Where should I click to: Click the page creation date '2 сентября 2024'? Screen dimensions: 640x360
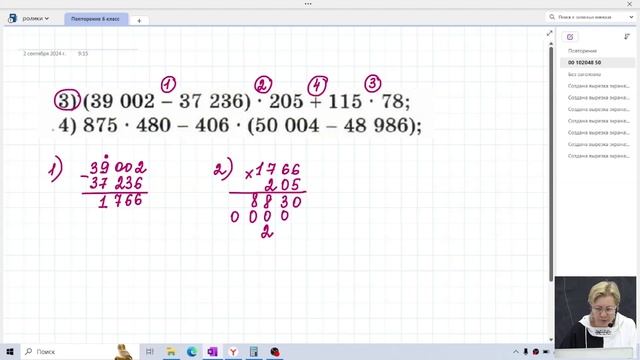(x=44, y=53)
